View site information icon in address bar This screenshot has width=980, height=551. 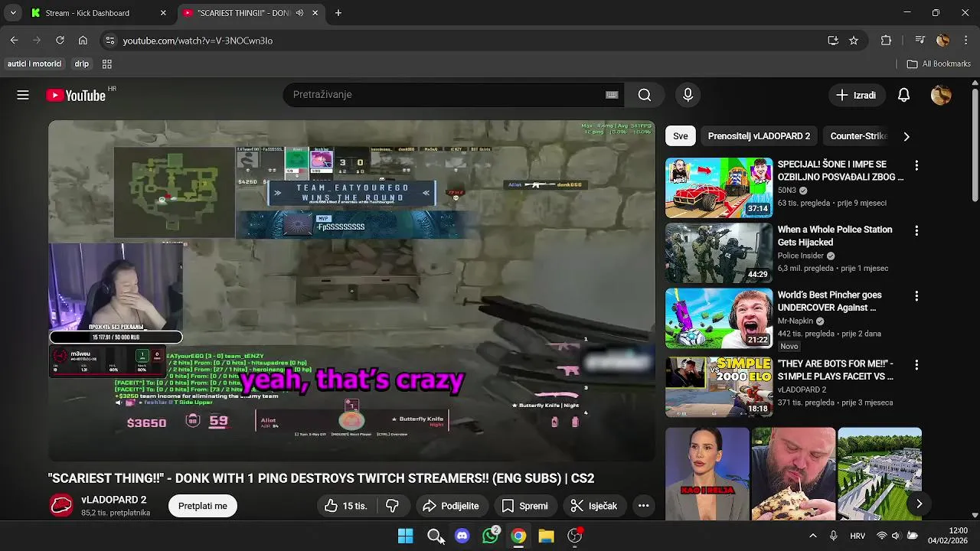click(109, 41)
